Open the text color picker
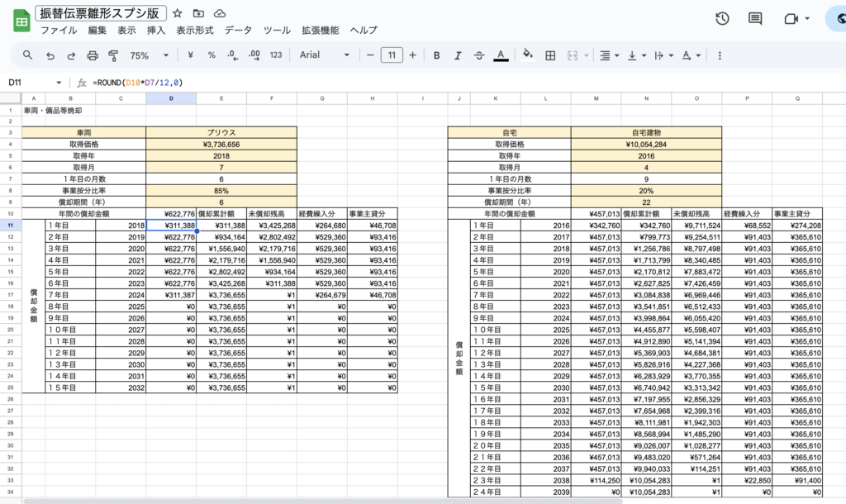 point(500,55)
